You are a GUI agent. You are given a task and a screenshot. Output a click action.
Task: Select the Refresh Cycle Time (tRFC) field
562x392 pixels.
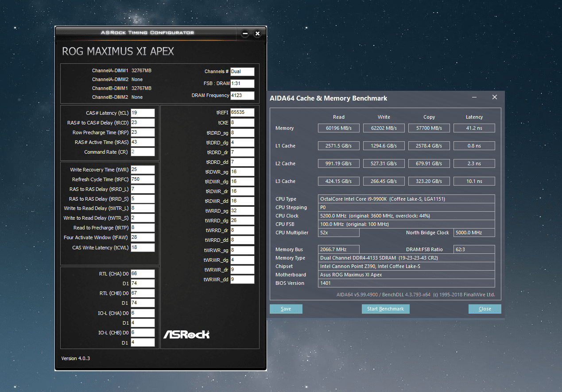(x=143, y=179)
